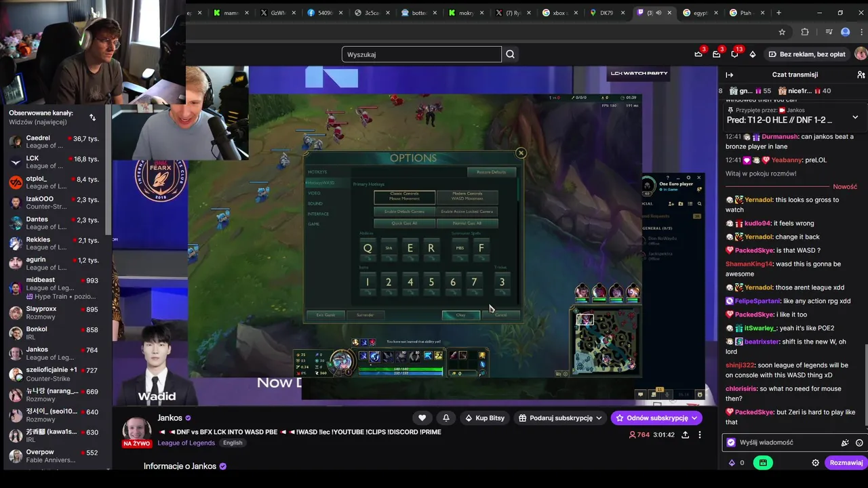
Task: Open the browser media control icon
Action: tap(829, 32)
